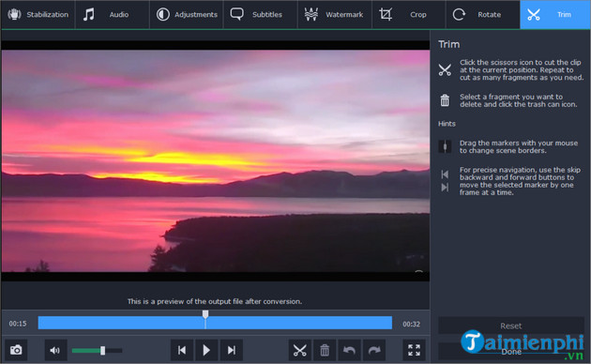Click the scissors hint icon in Trim panel

click(445, 70)
